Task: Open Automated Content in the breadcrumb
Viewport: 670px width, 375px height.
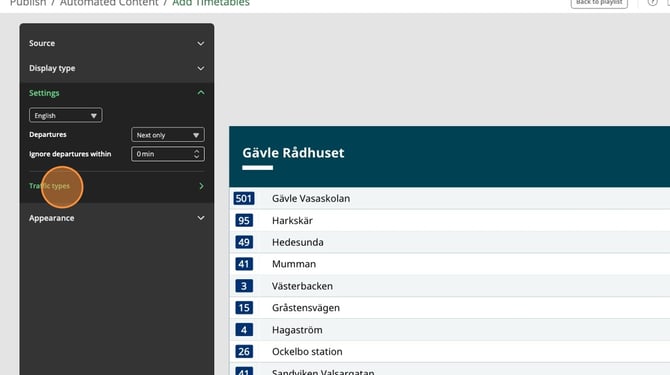Action: [x=109, y=3]
